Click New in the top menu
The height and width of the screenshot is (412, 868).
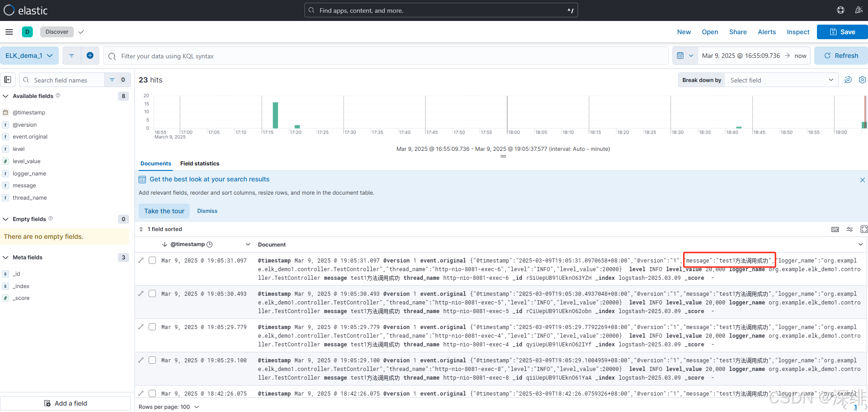point(684,32)
